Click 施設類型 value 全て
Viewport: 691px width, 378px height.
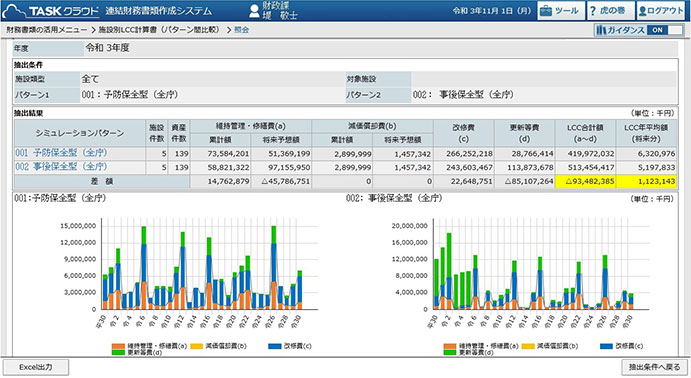pos(90,79)
